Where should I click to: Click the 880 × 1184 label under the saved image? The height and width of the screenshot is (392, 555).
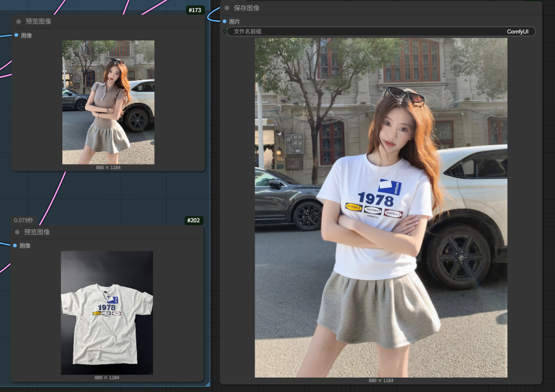[381, 380]
